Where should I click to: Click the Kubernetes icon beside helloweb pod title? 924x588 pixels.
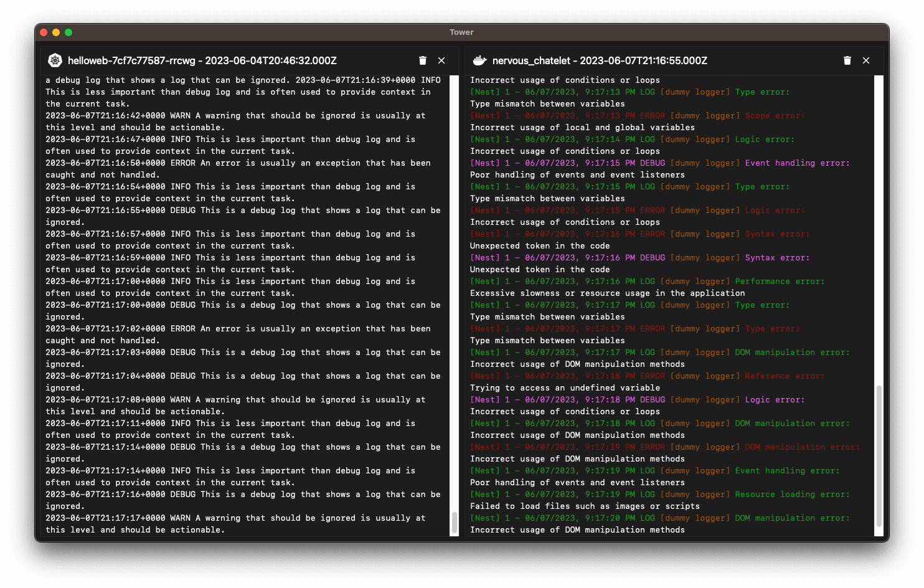[x=55, y=60]
